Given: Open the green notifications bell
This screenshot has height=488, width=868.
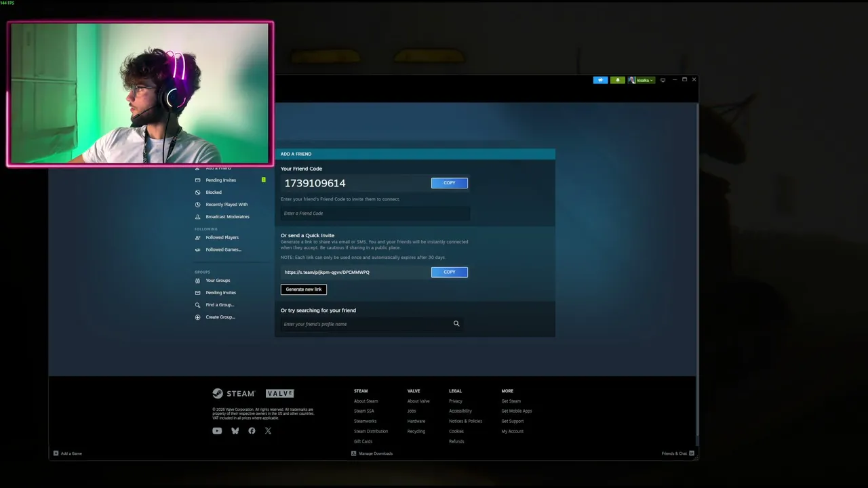Looking at the screenshot, I should [x=617, y=80].
